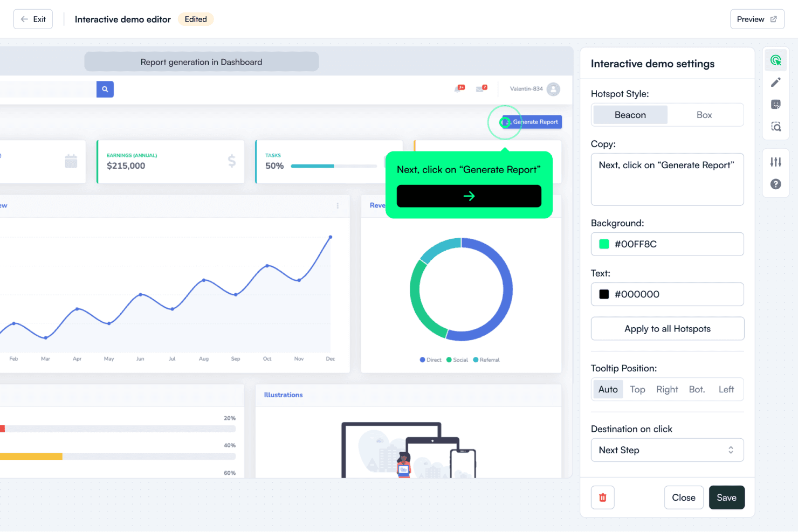Select the pencil edit tool in sidebar

[x=775, y=82]
